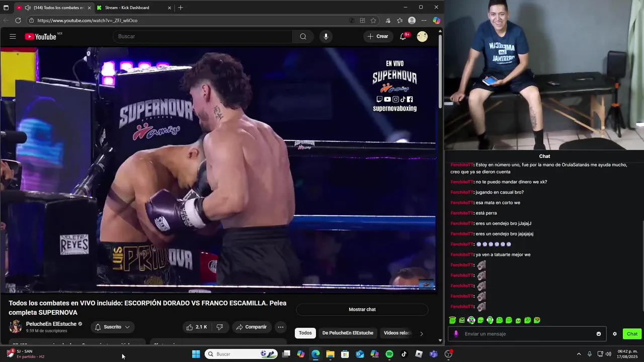Dislike the video with thumbs down

[x=219, y=327]
